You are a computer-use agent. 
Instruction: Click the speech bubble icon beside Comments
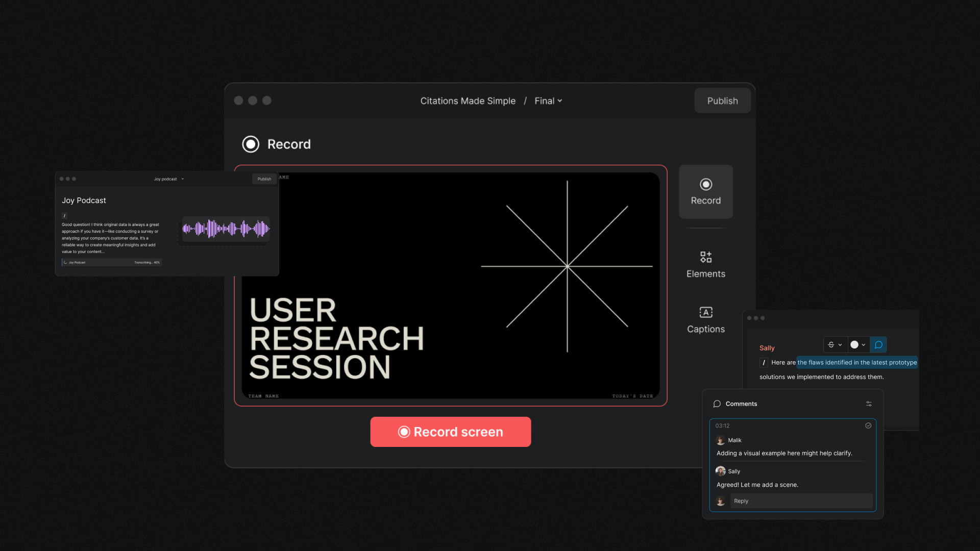(x=717, y=404)
